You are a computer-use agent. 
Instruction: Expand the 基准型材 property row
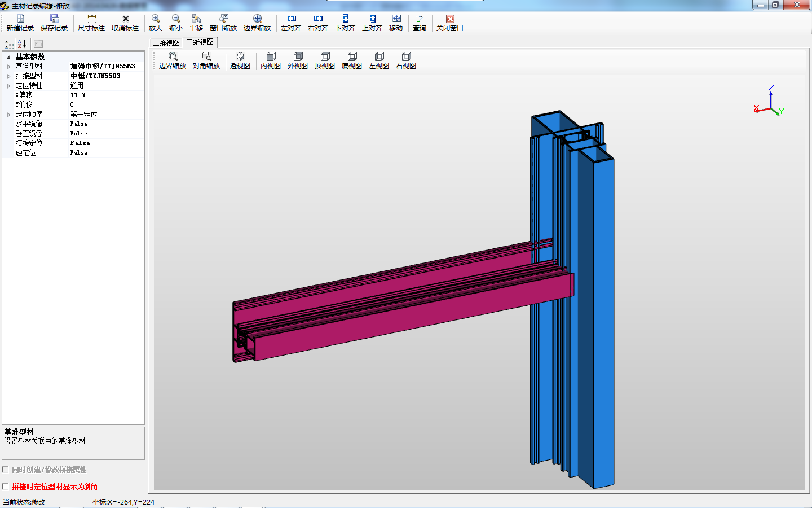[x=8, y=67]
